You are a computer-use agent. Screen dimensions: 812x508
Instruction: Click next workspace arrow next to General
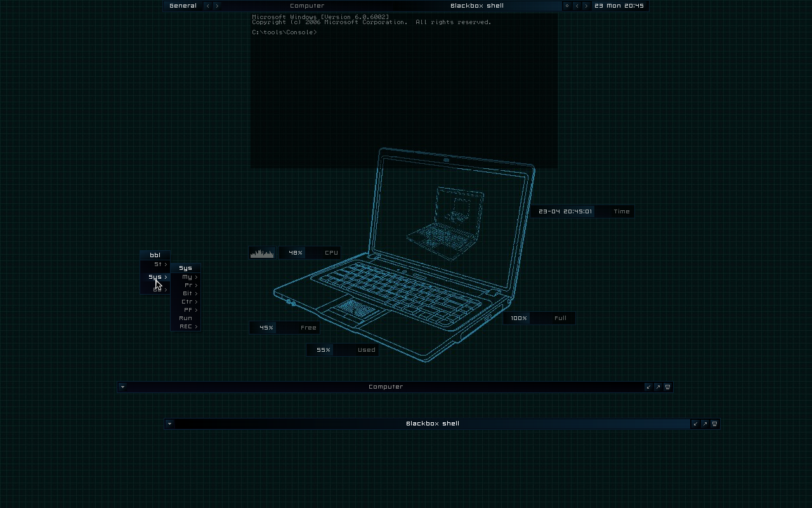click(217, 6)
